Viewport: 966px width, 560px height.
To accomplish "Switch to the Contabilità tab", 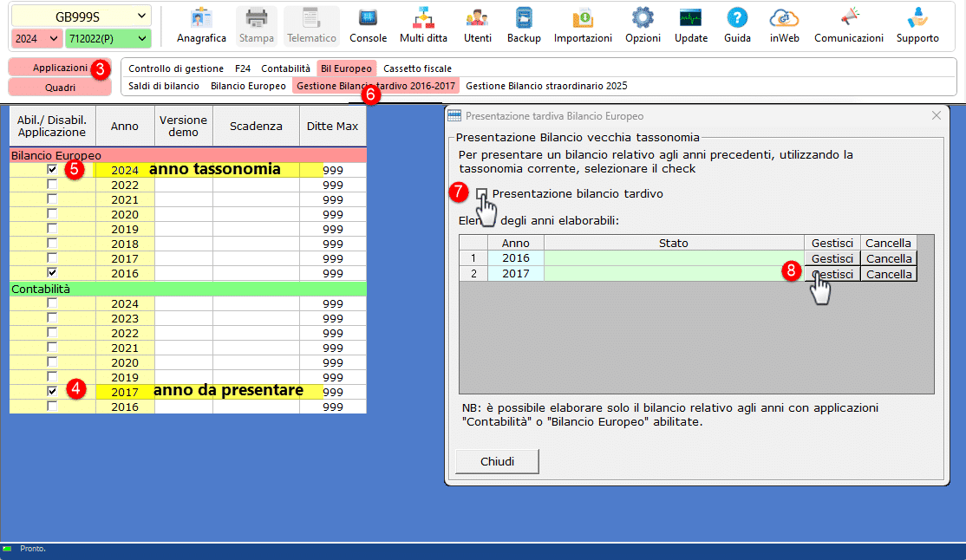I will [x=285, y=68].
